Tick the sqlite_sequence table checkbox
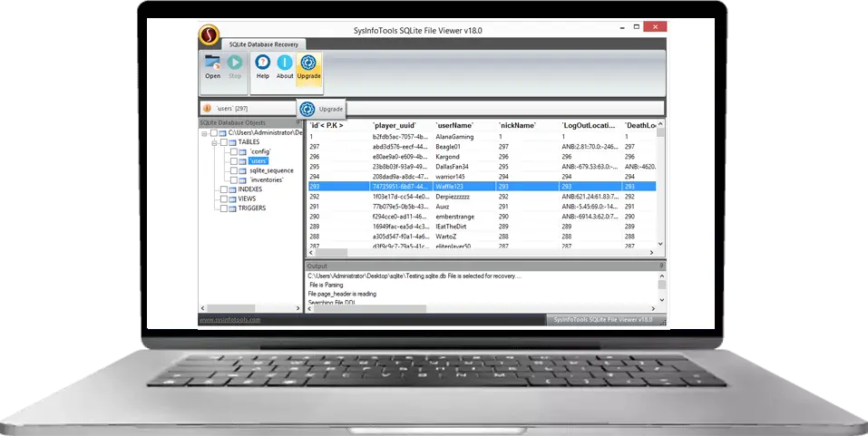The height and width of the screenshot is (436, 868). coord(232,170)
